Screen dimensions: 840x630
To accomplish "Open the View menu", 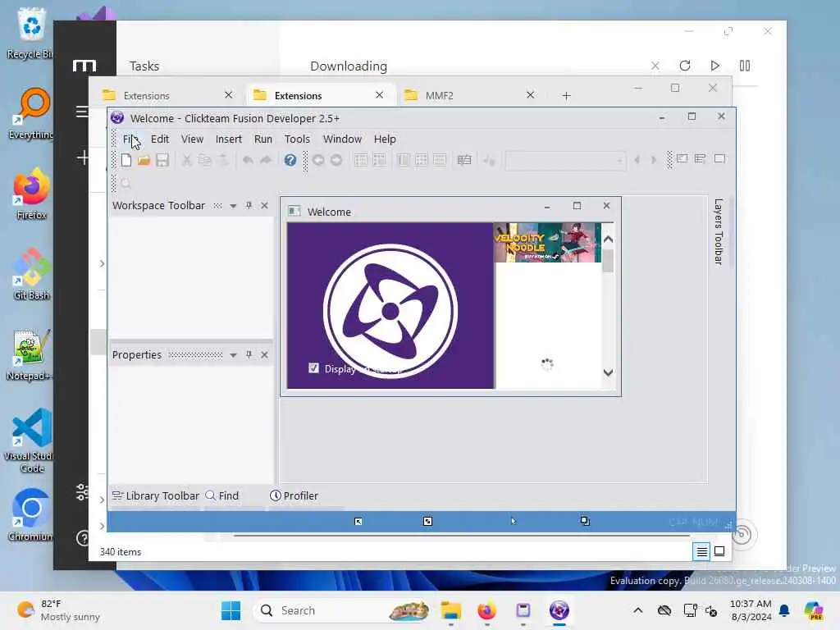I will point(192,139).
